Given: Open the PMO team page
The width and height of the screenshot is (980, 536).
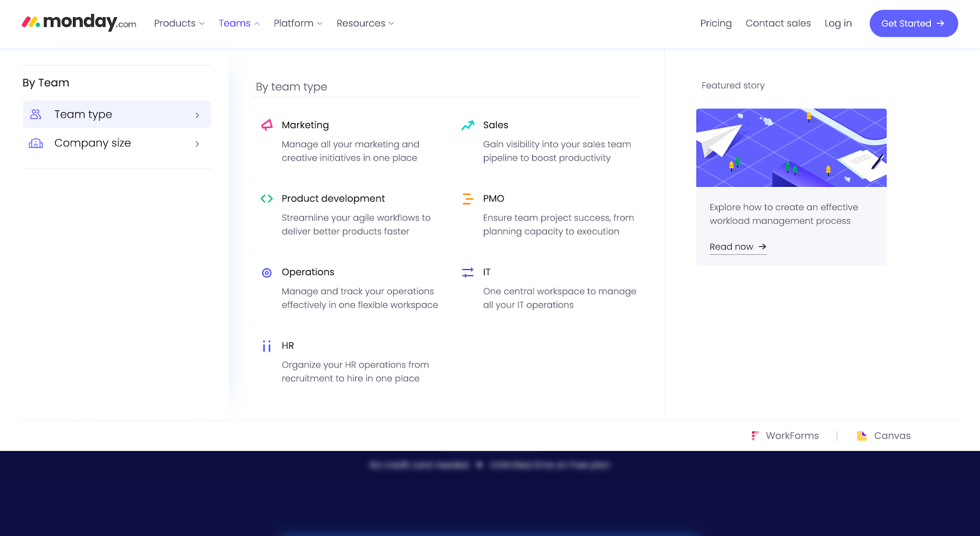Looking at the screenshot, I should coord(494,198).
